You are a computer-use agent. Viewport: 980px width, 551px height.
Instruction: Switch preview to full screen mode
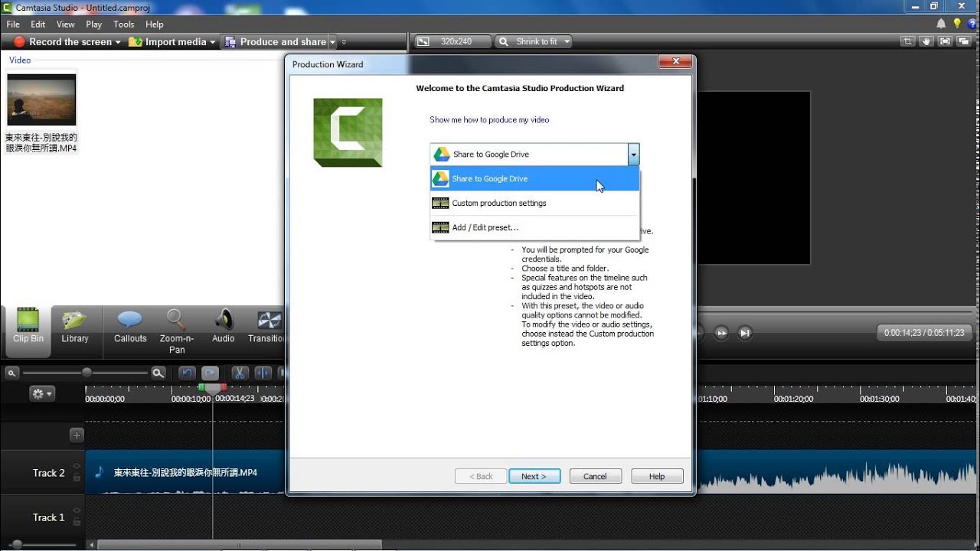[x=945, y=42]
